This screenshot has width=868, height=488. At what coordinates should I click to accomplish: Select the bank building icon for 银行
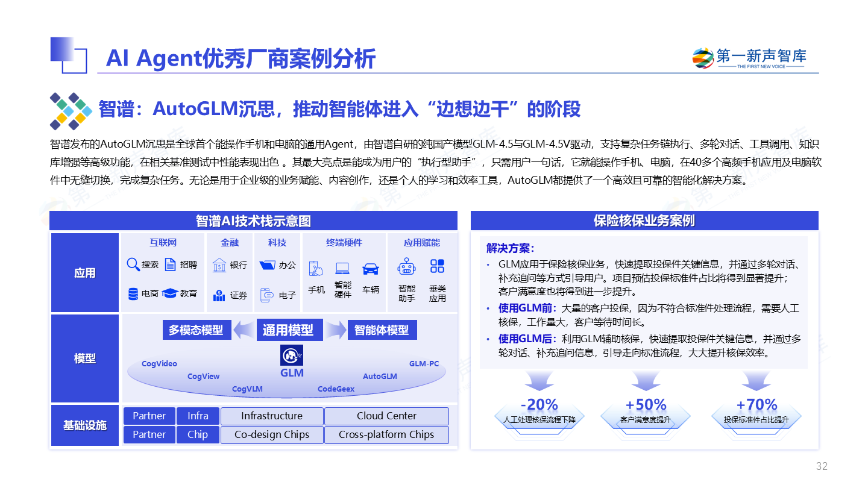(x=219, y=265)
